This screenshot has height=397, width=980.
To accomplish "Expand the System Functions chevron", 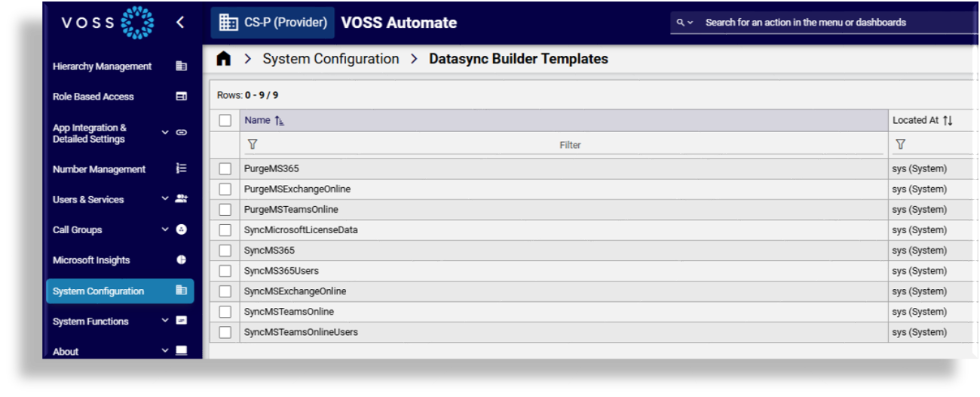I will click(165, 320).
